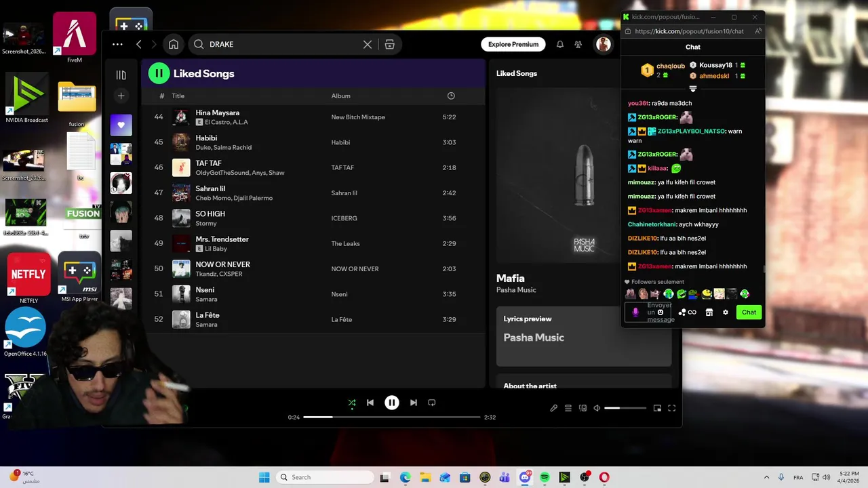Viewport: 868px width, 488px height.
Task: Open the notifications bell in Spotify
Action: tap(560, 44)
